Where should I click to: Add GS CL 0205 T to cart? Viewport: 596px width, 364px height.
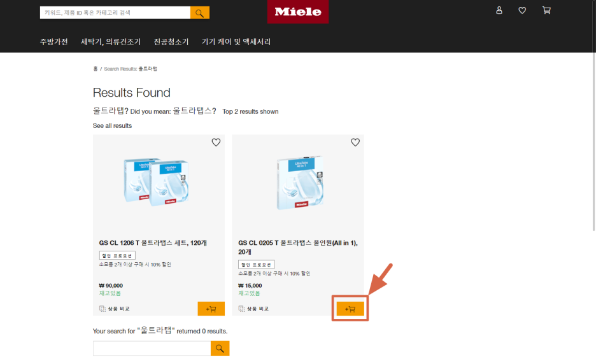[350, 309]
